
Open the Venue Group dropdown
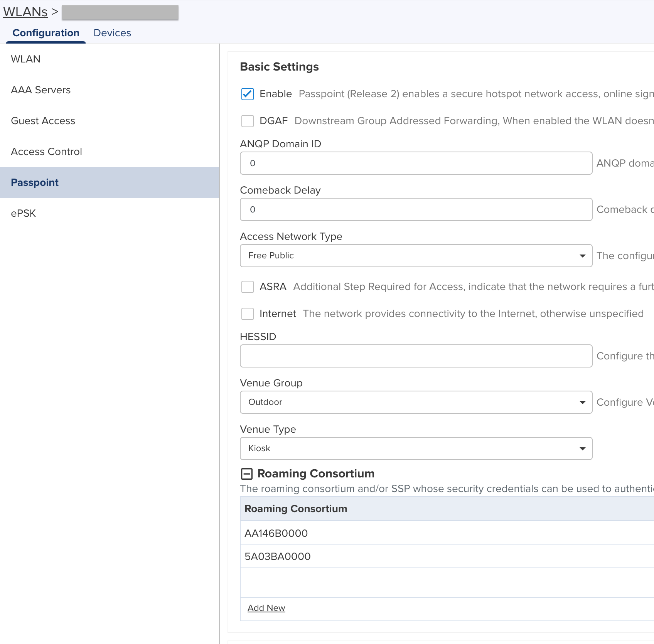click(x=416, y=402)
